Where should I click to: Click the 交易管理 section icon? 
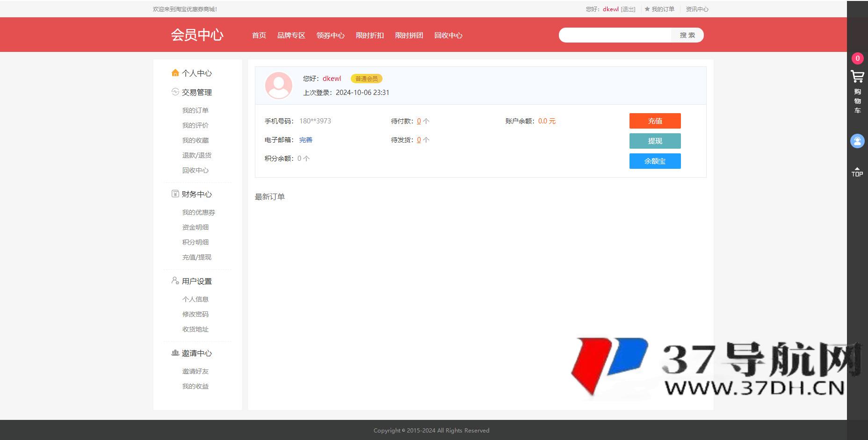175,92
